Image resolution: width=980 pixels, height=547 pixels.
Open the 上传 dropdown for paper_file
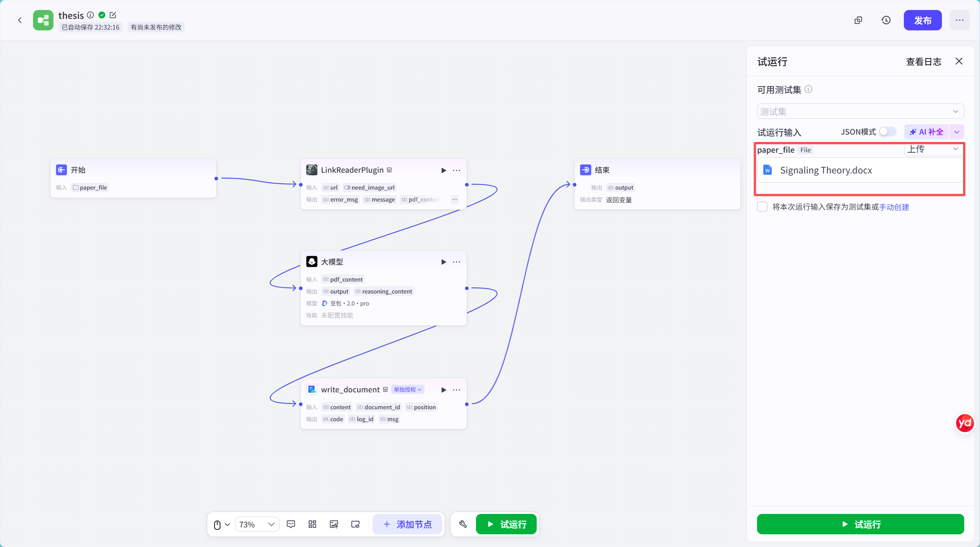point(933,149)
